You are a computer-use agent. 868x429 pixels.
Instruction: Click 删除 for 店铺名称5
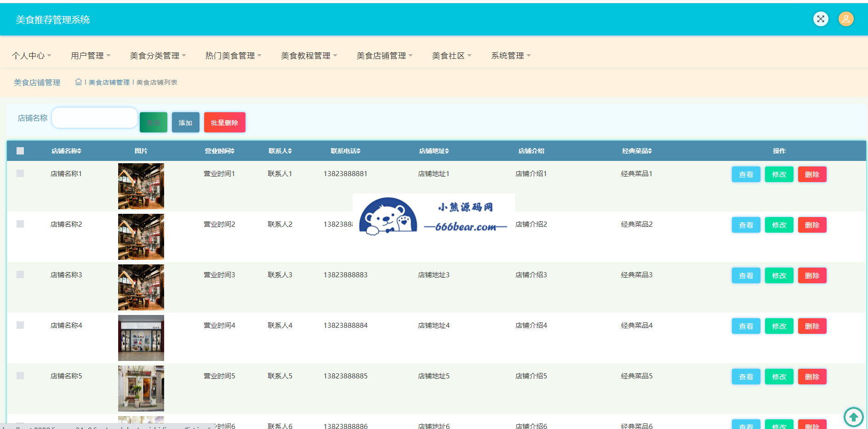(812, 377)
